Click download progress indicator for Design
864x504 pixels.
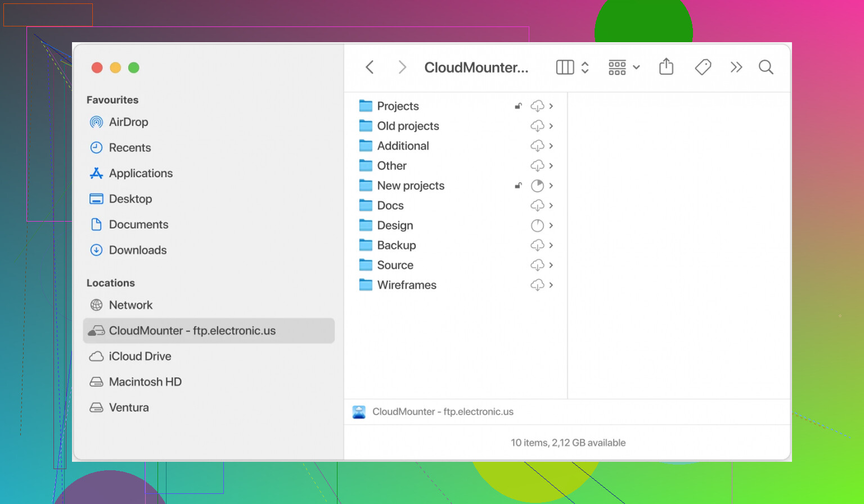coord(537,226)
